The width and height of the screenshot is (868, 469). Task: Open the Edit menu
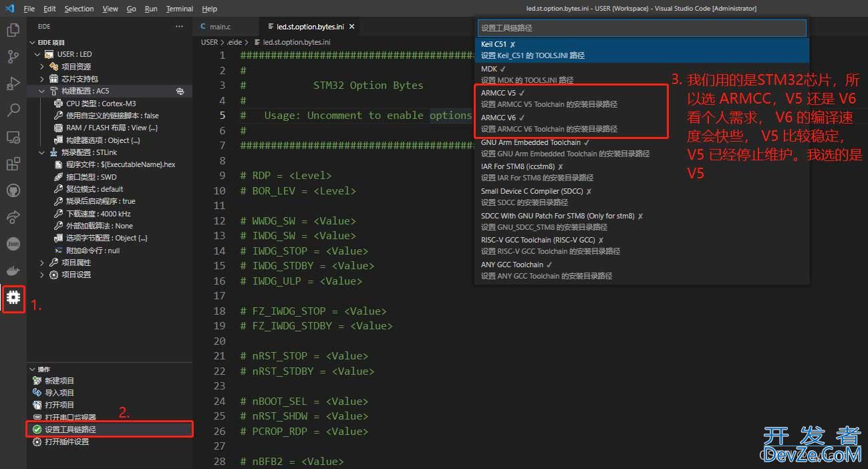coord(49,9)
